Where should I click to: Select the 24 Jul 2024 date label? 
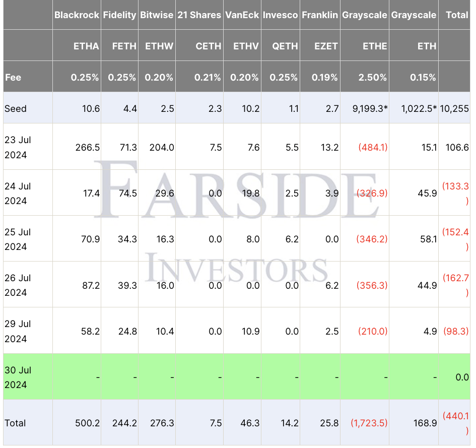18,194
